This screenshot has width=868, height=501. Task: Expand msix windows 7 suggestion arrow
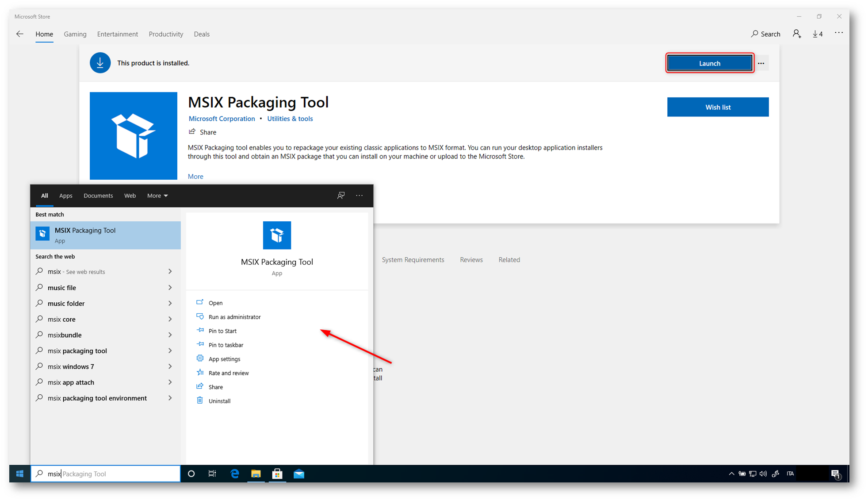coord(170,366)
